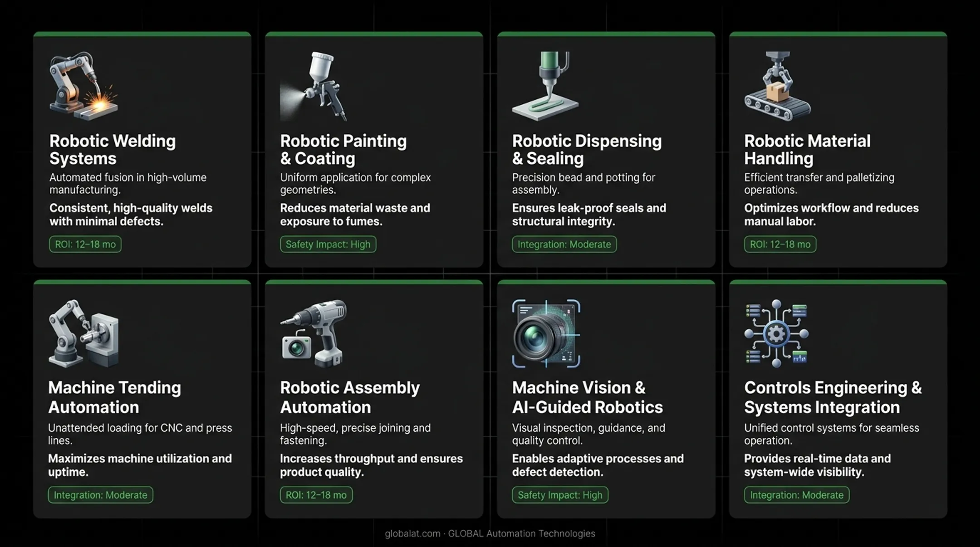Click the robotic welding arm icon

click(83, 86)
